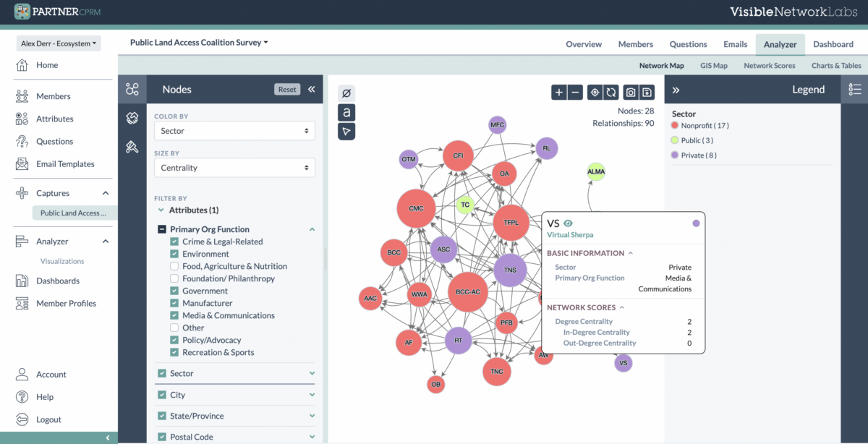Collapse the Nodes panel with double chevron
868x444 pixels.
point(312,90)
